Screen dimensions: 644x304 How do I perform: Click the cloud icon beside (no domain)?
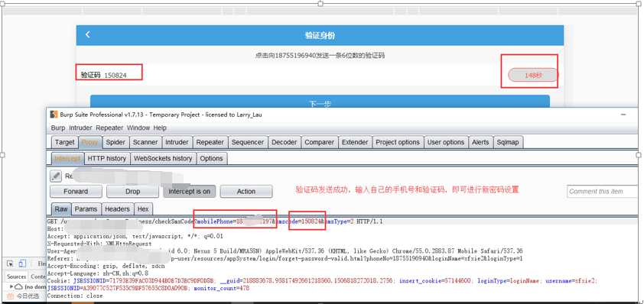[19, 286]
